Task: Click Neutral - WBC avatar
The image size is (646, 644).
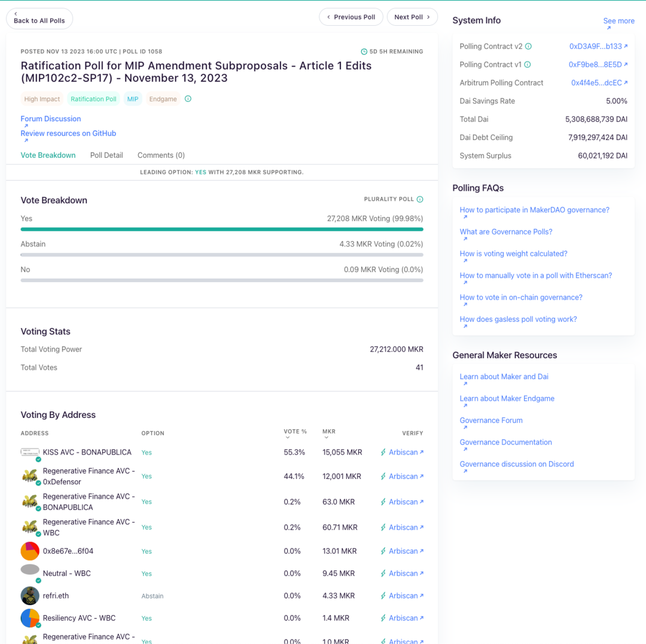Action: coord(30,570)
